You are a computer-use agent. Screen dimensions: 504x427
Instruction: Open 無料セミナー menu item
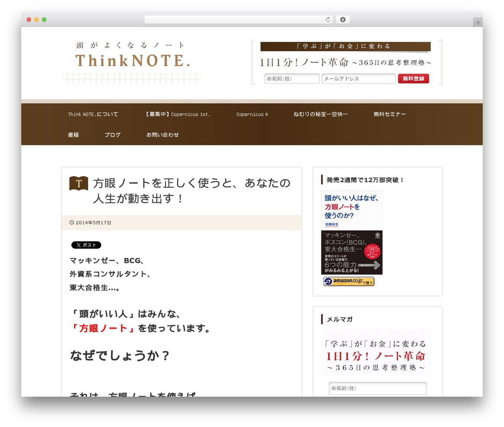coord(390,114)
